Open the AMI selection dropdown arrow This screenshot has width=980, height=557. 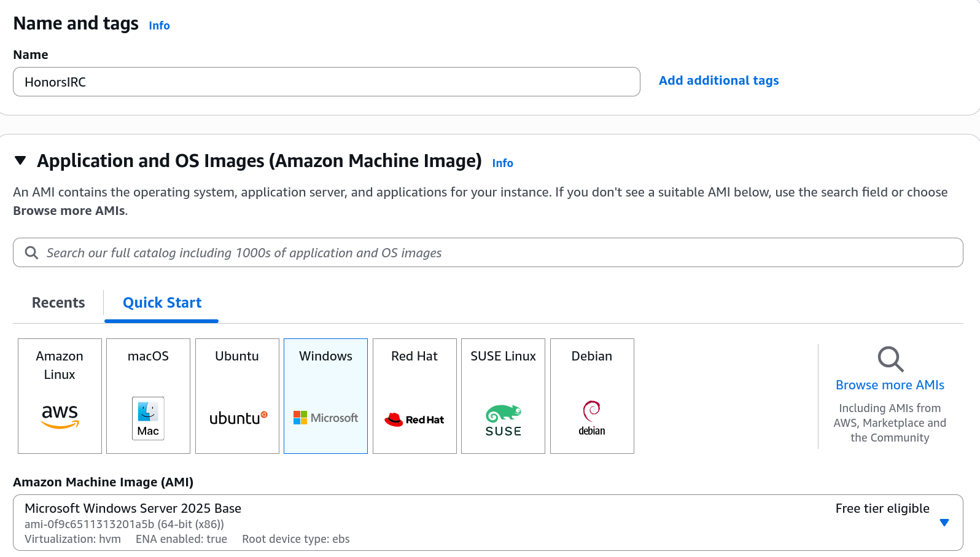coord(944,523)
